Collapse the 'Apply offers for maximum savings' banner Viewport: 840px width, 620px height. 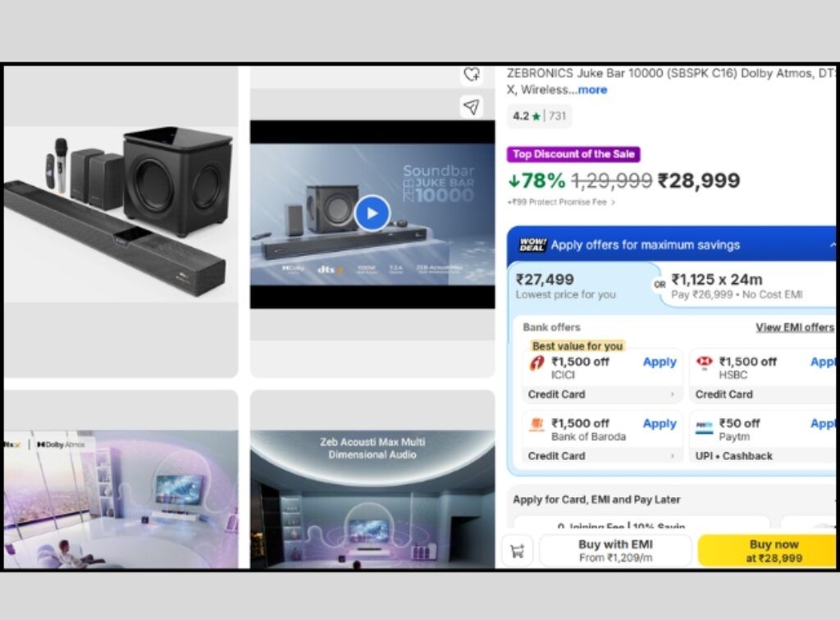pos(832,245)
